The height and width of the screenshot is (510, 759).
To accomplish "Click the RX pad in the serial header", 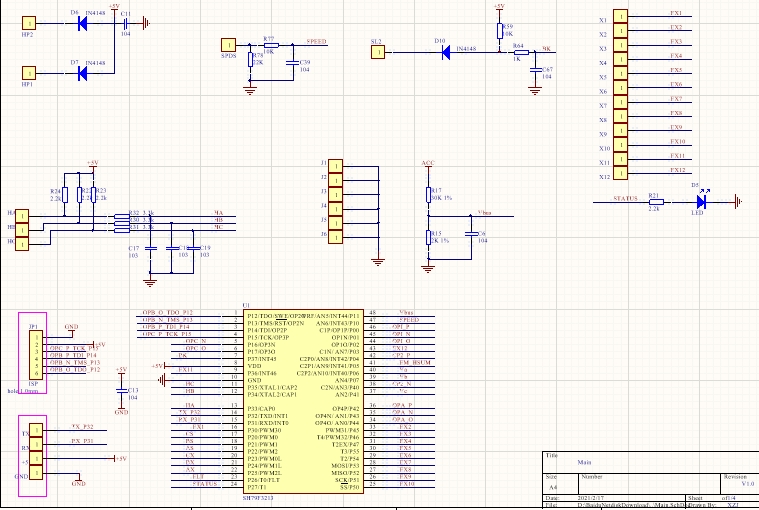I will tap(36, 444).
